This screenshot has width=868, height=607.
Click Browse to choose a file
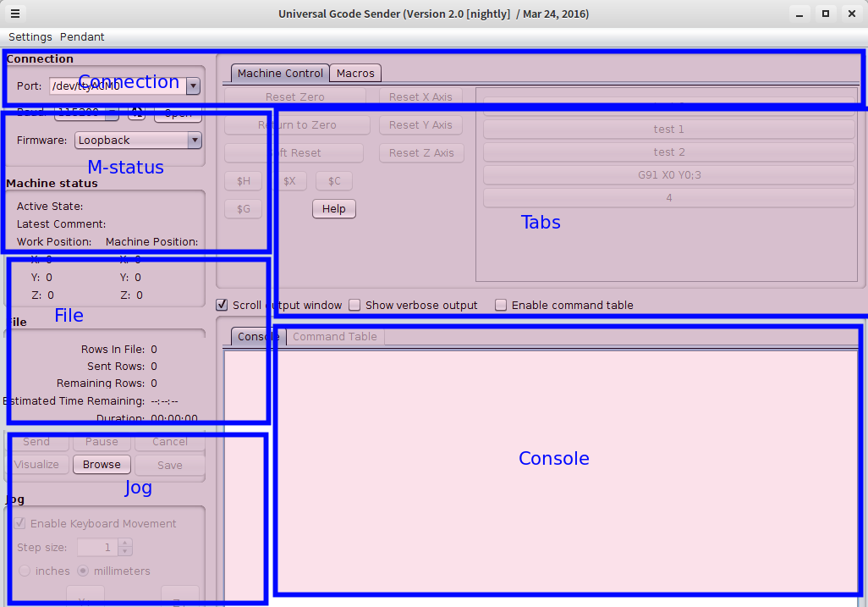point(102,464)
